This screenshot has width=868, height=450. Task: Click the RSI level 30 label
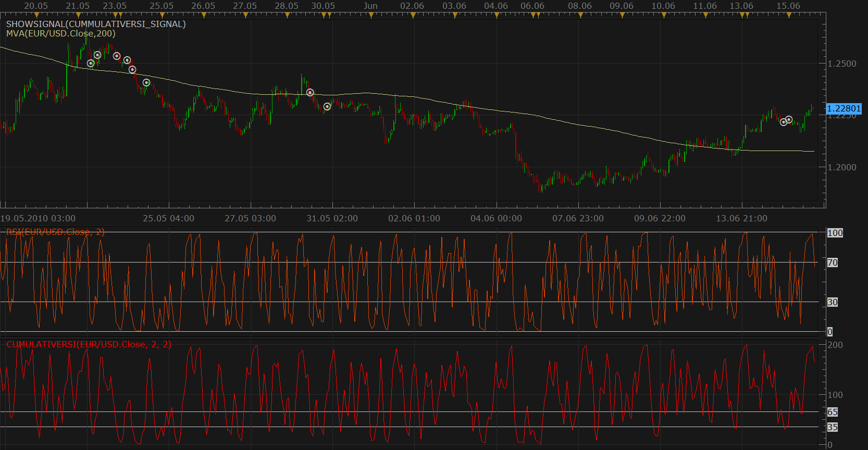[833, 302]
